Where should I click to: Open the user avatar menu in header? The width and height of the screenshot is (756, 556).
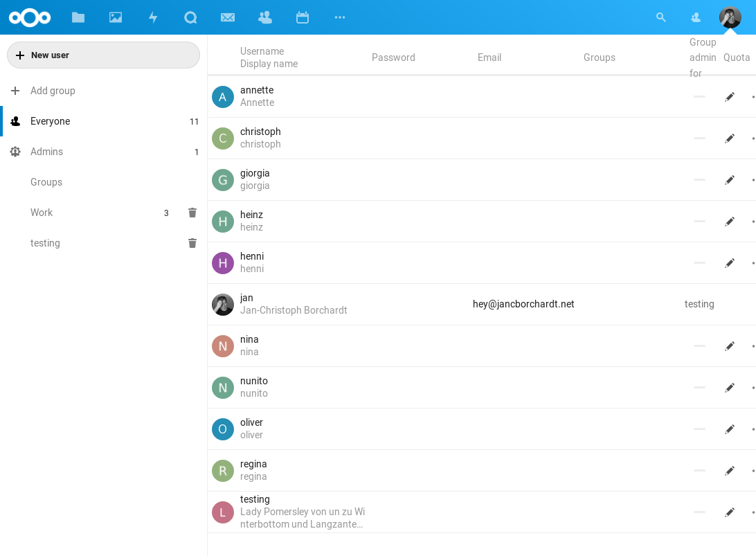(730, 18)
